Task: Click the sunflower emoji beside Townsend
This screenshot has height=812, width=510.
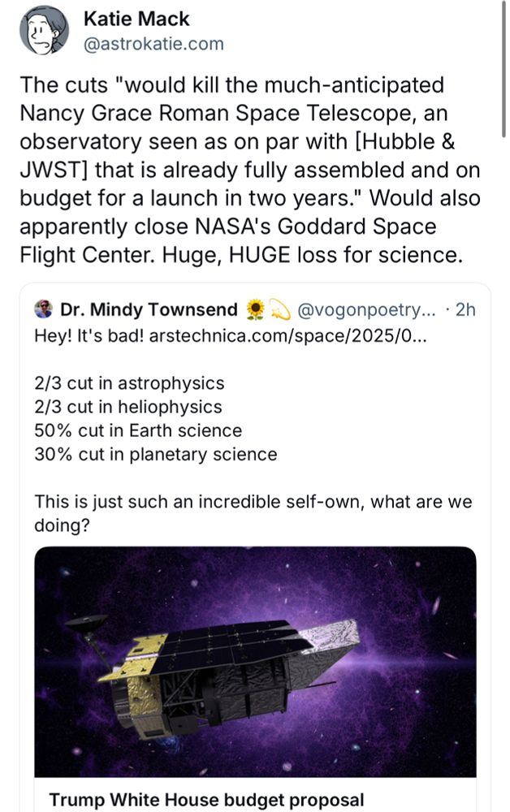Action: tap(255, 309)
